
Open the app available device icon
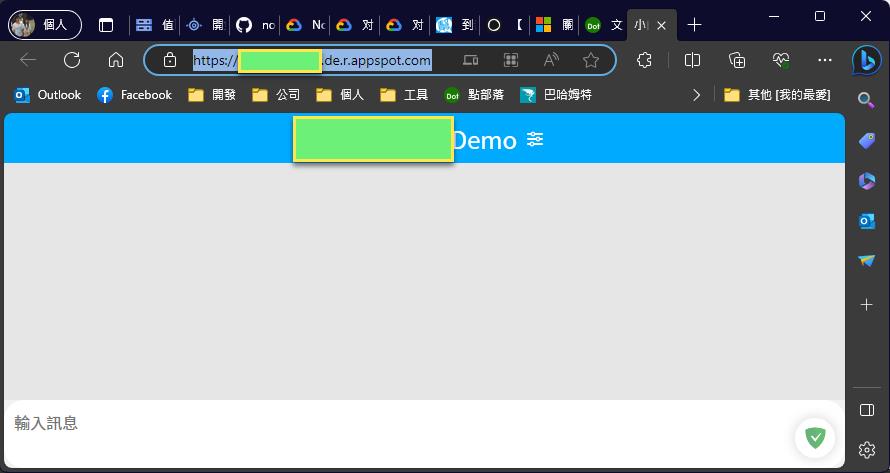click(x=470, y=60)
